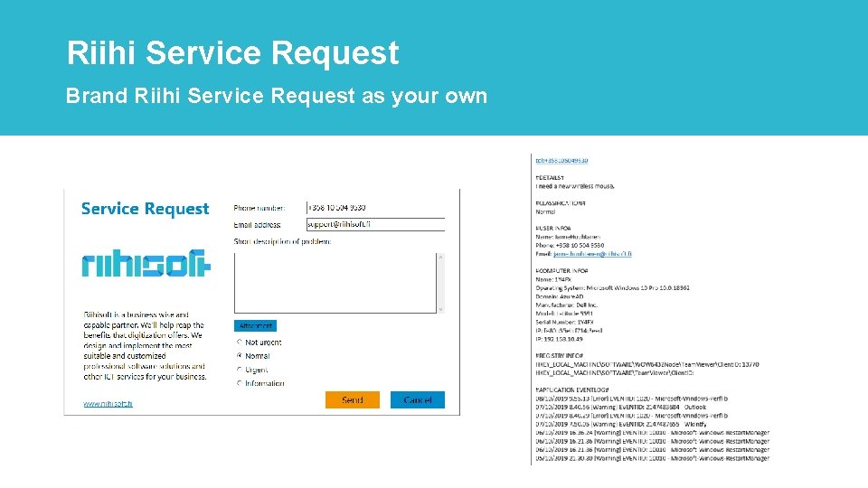Click the 'USER INFO' section heading

(x=553, y=228)
